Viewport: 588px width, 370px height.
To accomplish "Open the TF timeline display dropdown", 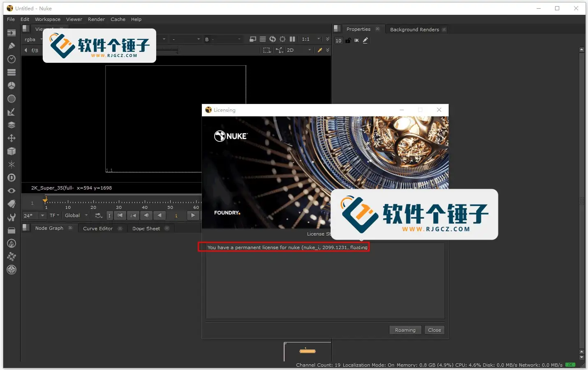I will coord(54,215).
